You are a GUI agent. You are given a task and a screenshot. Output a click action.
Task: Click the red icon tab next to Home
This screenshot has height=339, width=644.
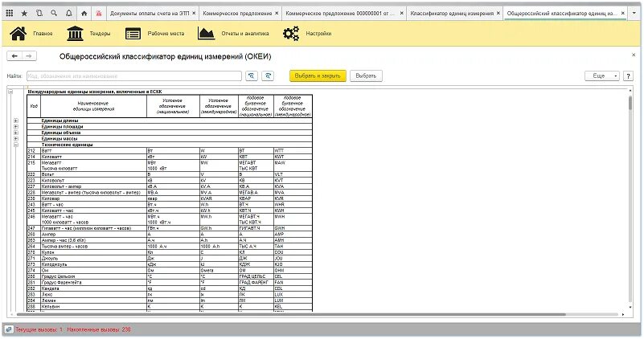(x=99, y=13)
